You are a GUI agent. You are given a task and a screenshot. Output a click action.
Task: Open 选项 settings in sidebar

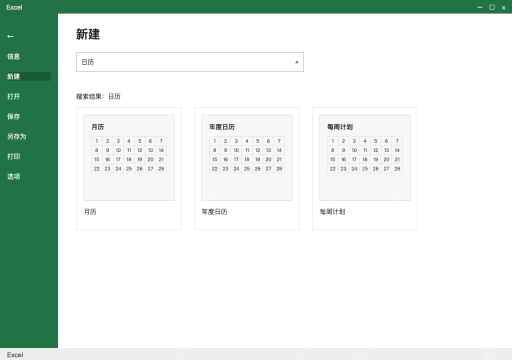14,176
